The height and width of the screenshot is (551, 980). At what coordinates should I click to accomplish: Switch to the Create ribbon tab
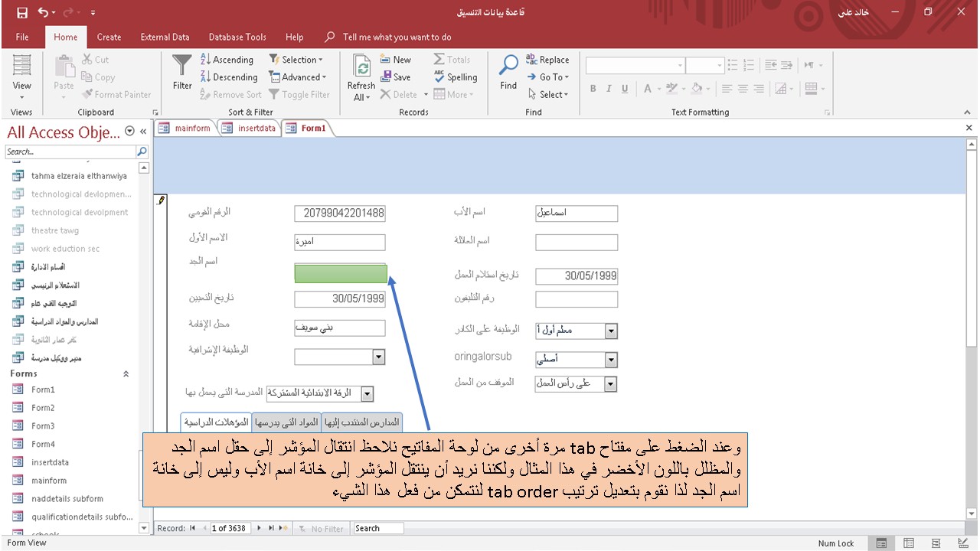(x=109, y=37)
